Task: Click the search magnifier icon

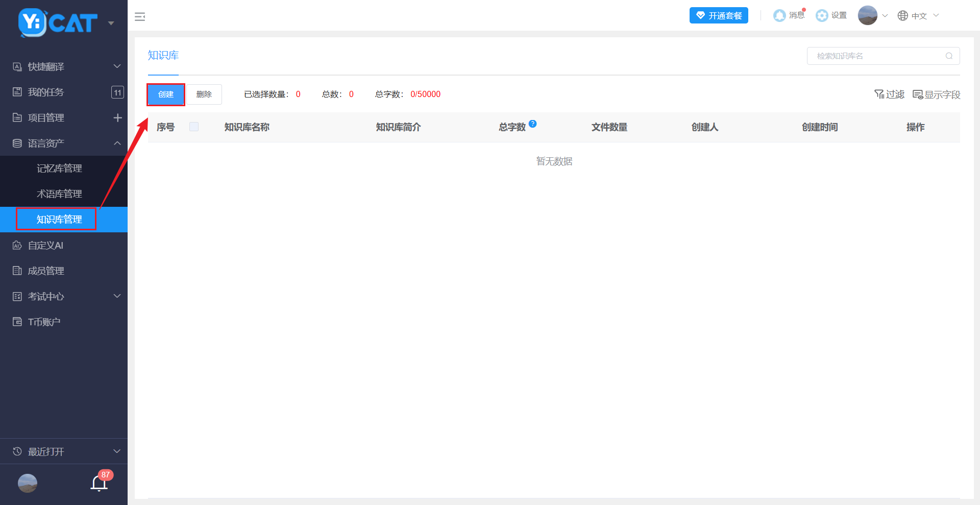Action: (x=949, y=56)
